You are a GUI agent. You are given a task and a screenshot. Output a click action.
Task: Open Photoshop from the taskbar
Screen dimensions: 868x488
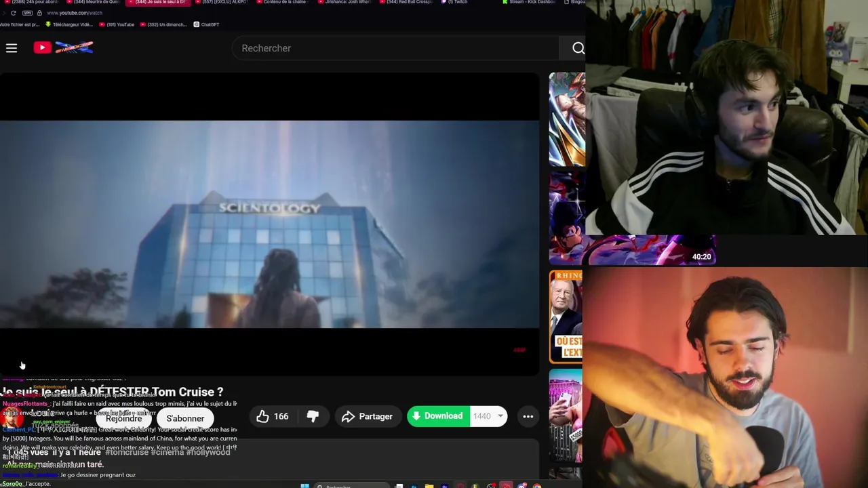coord(414,485)
